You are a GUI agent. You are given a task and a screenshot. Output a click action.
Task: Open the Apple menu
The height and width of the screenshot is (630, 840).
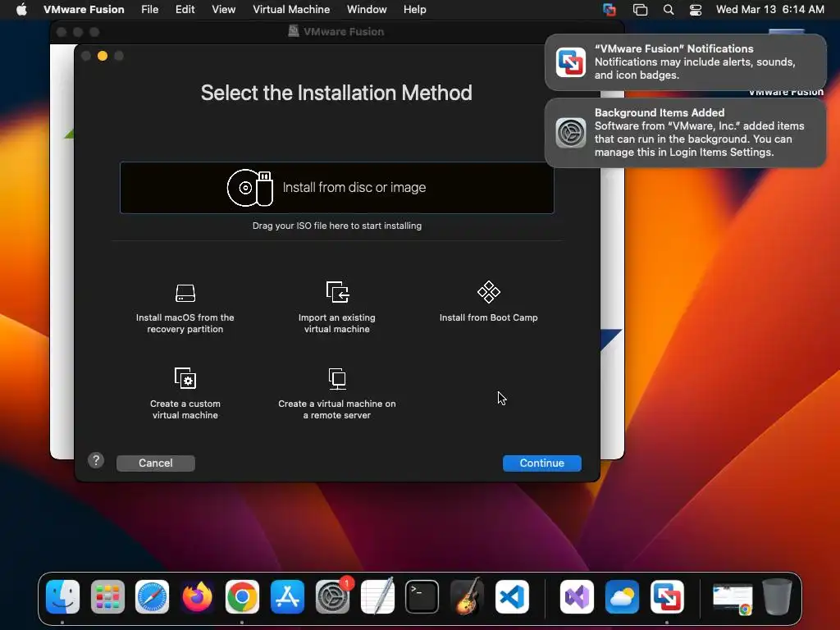(21, 9)
